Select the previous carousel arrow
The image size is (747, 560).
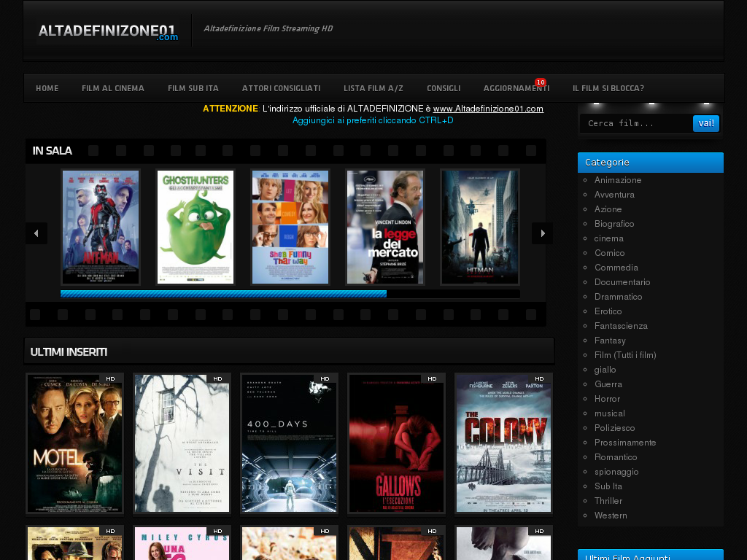(36, 233)
